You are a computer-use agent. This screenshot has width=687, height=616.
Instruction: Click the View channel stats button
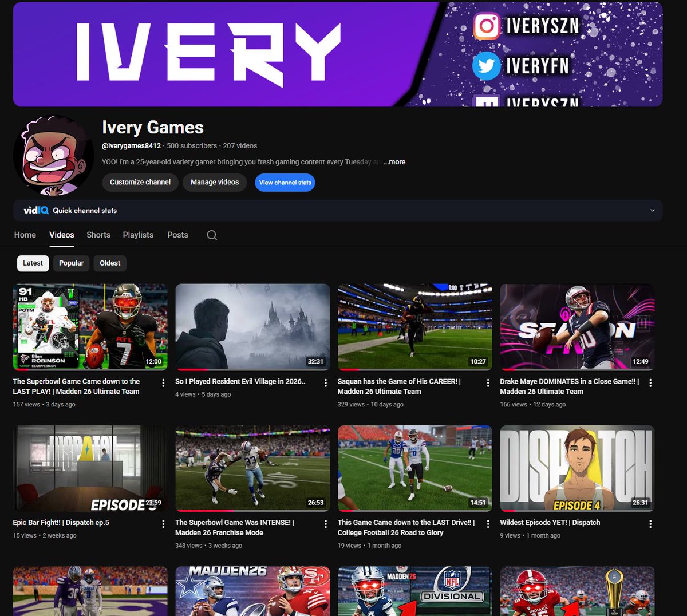pos(285,183)
